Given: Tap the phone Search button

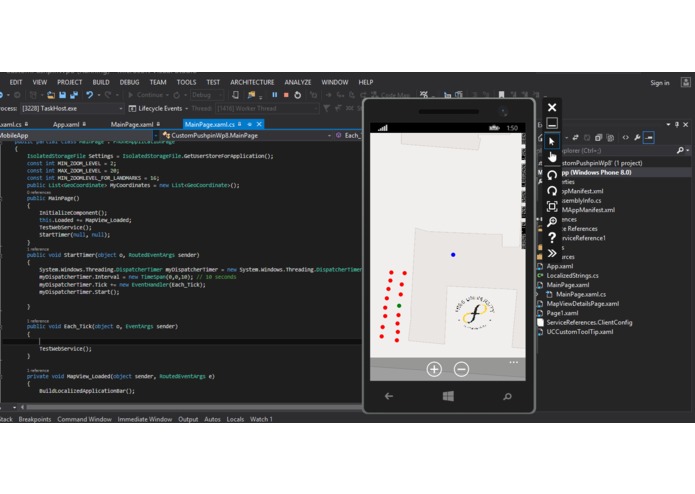Looking at the screenshot, I should pos(508,396).
